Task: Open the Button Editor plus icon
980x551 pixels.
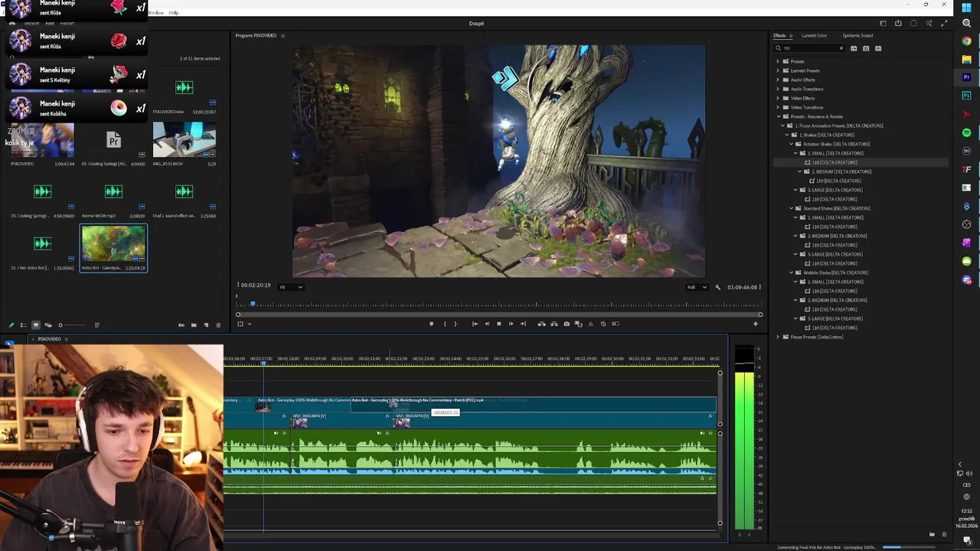Action: point(756,324)
